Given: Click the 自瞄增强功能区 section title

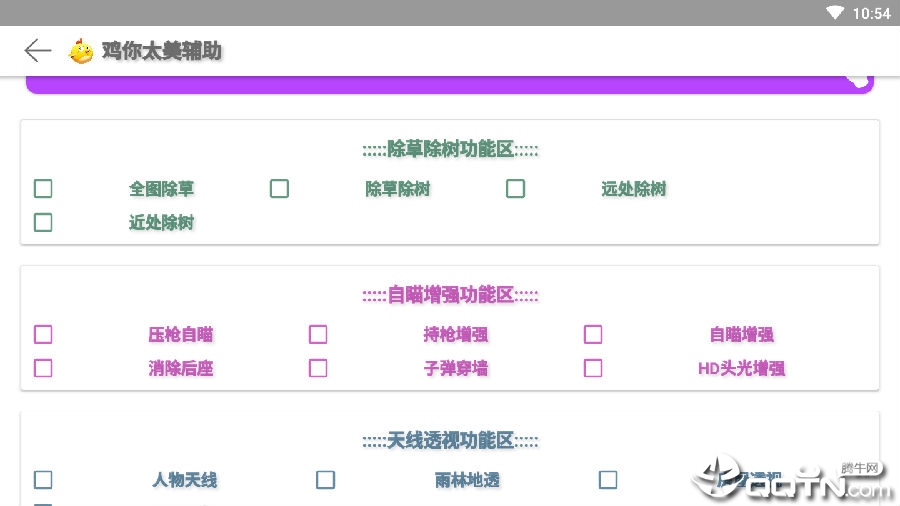Looking at the screenshot, I should point(451,295).
